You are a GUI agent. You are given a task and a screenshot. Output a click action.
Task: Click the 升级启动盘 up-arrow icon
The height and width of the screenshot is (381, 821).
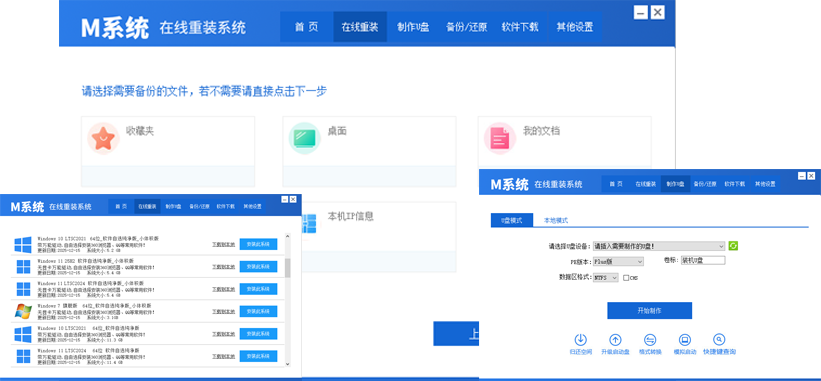616,339
